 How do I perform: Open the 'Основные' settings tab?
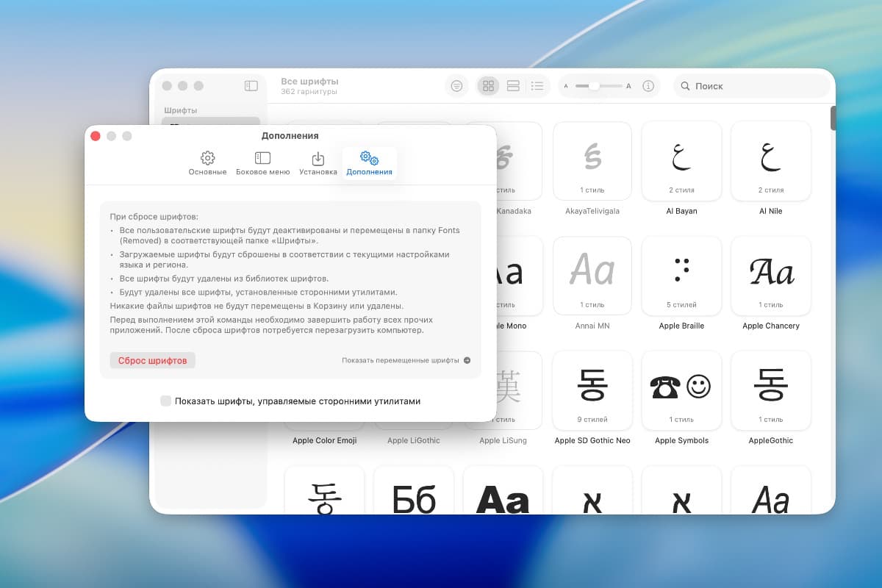coord(207,163)
